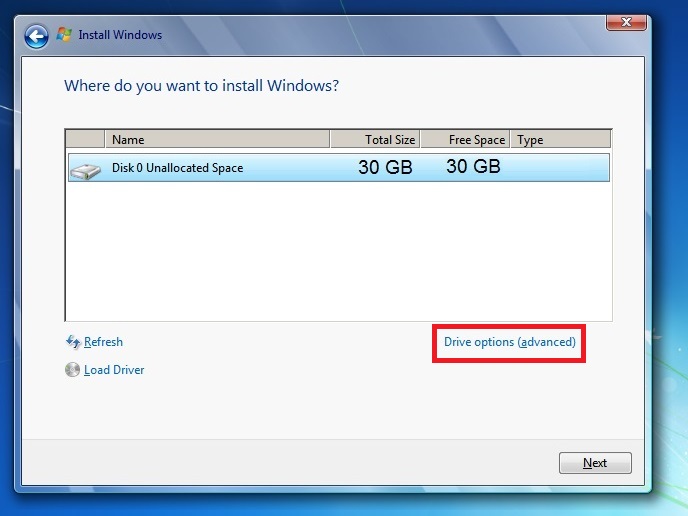The width and height of the screenshot is (688, 516).
Task: Go back using the blue arrow button
Action: click(36, 36)
